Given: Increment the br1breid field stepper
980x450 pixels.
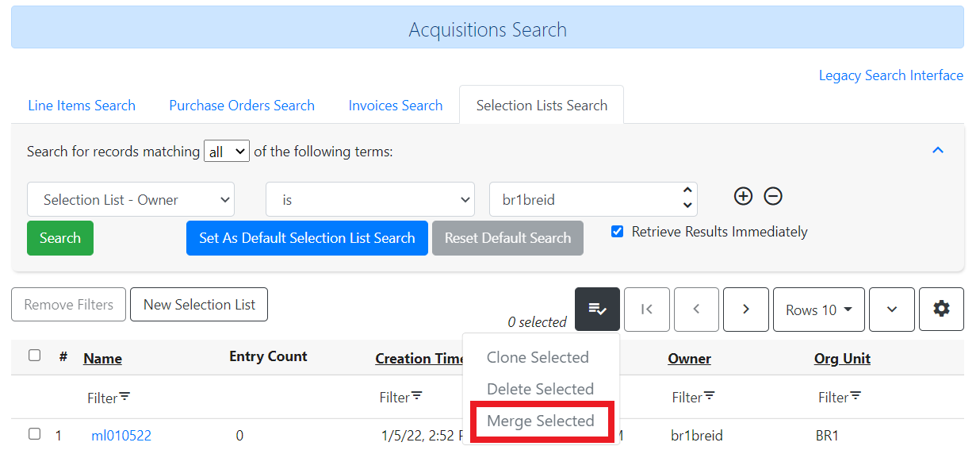Looking at the screenshot, I should coord(687,191).
